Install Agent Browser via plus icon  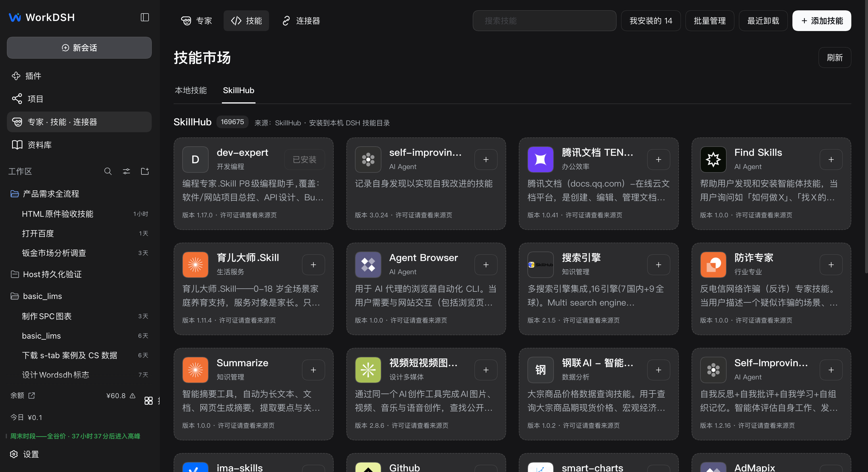(x=485, y=264)
